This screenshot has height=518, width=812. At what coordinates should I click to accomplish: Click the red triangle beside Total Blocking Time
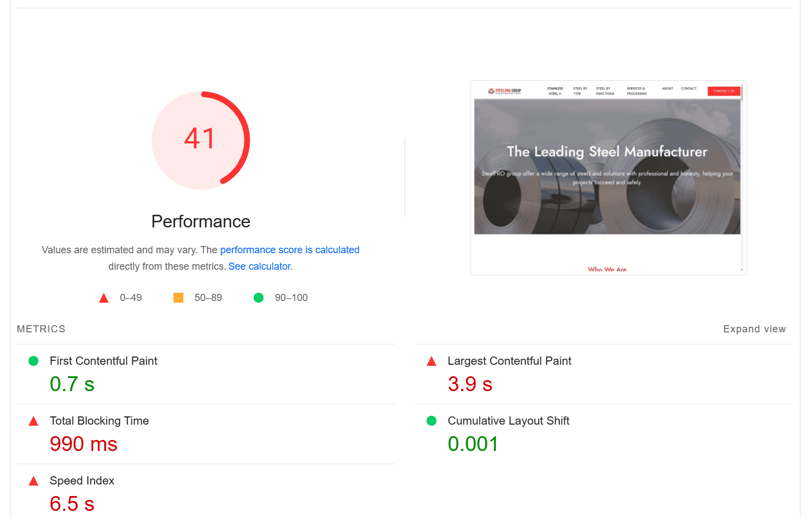click(33, 421)
